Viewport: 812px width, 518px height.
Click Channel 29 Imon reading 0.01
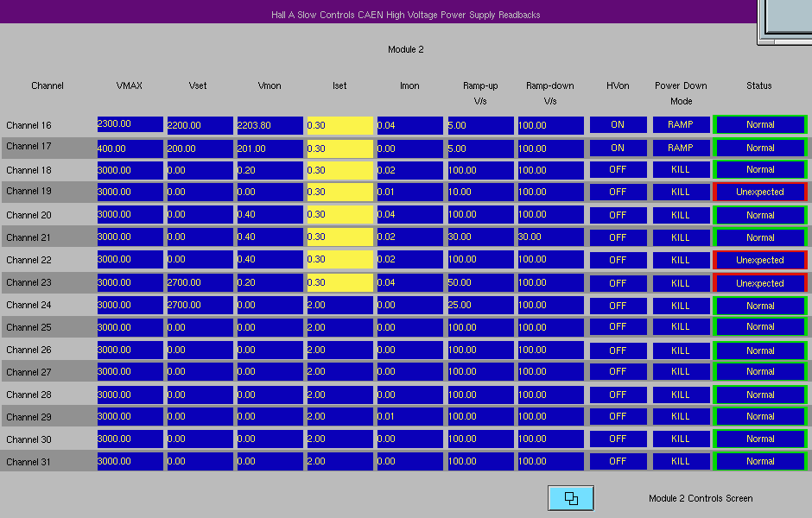click(410, 417)
